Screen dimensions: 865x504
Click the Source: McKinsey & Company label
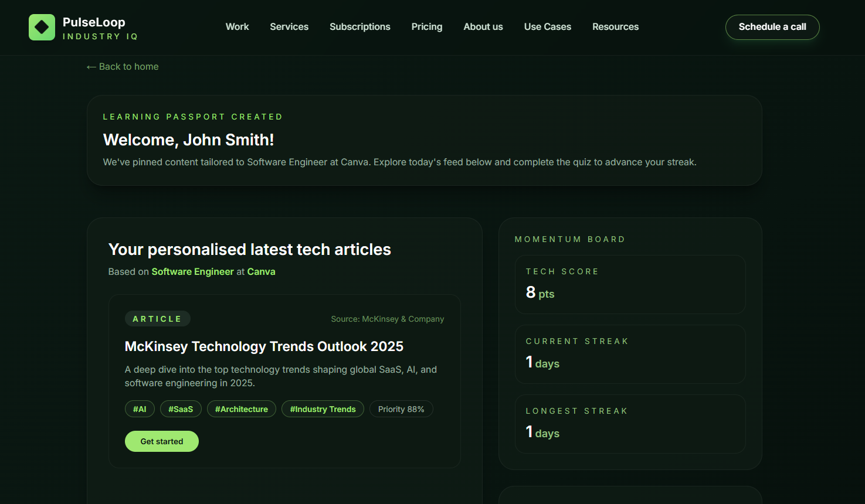click(388, 319)
